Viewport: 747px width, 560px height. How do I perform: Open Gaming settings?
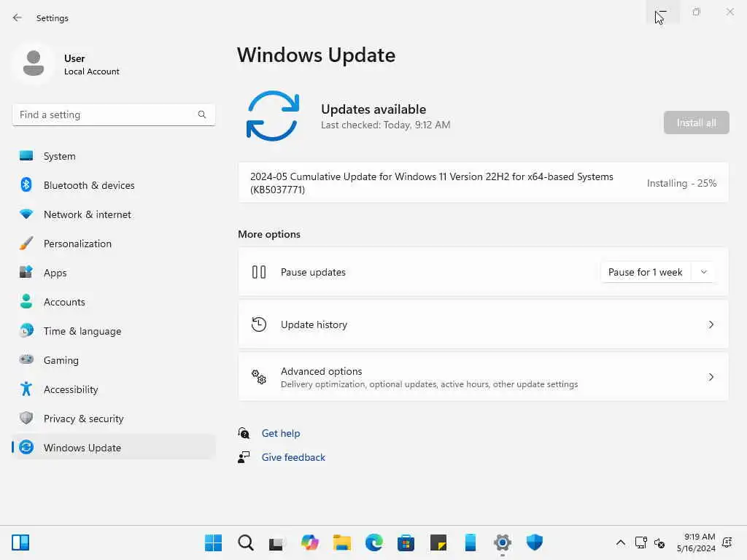click(113, 360)
